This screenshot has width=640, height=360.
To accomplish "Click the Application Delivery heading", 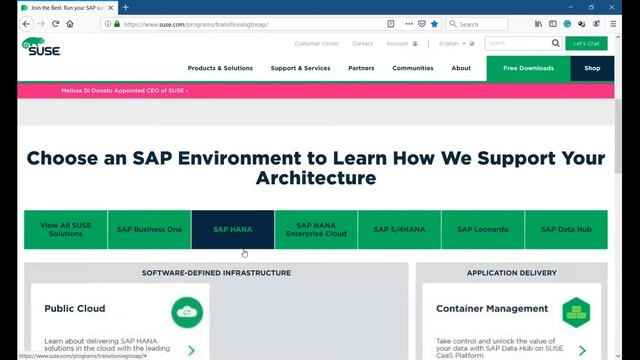I will (511, 273).
